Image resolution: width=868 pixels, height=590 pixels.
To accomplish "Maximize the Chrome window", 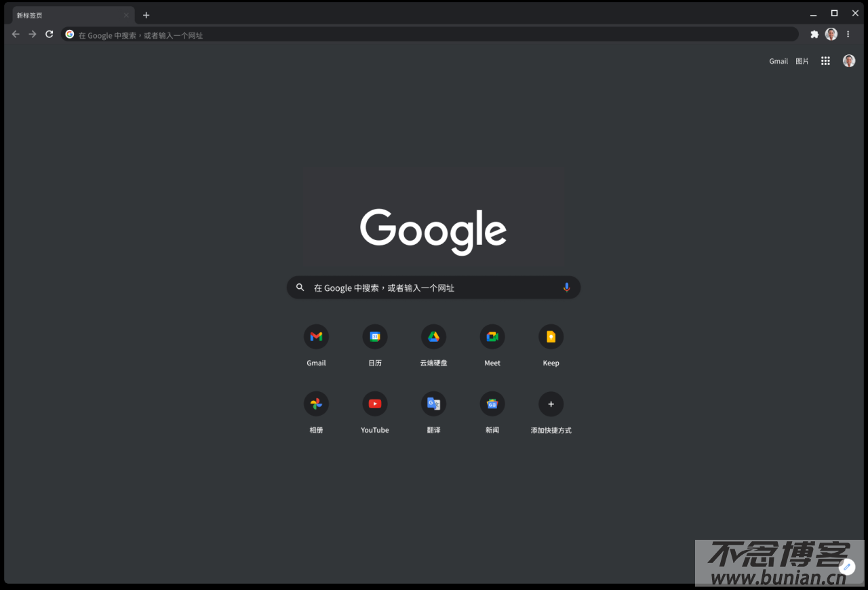I will coord(834,13).
